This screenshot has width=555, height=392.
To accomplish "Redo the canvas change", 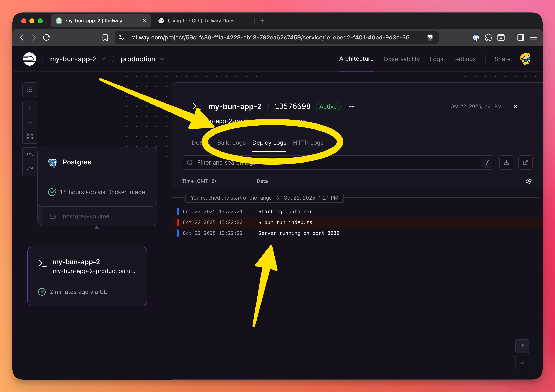I will [30, 169].
